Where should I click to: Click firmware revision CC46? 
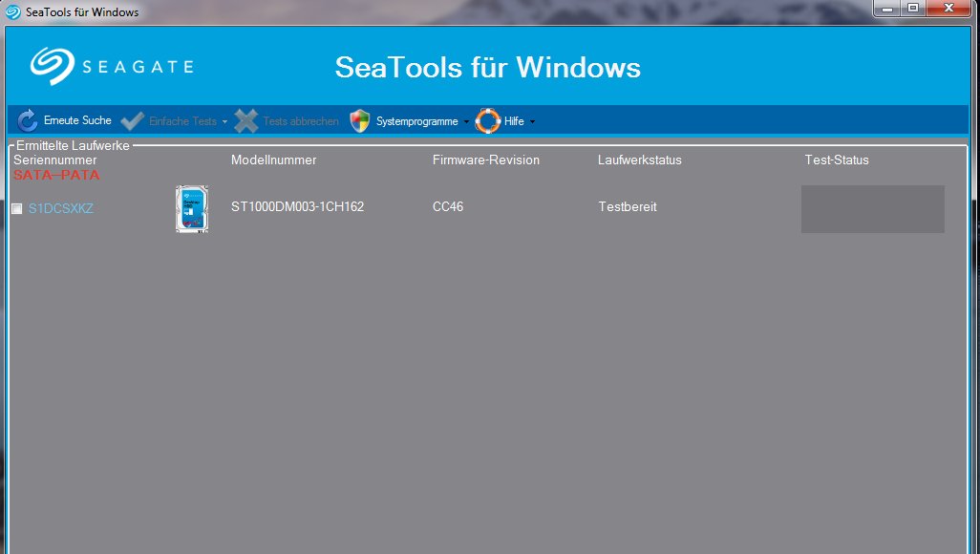[448, 206]
